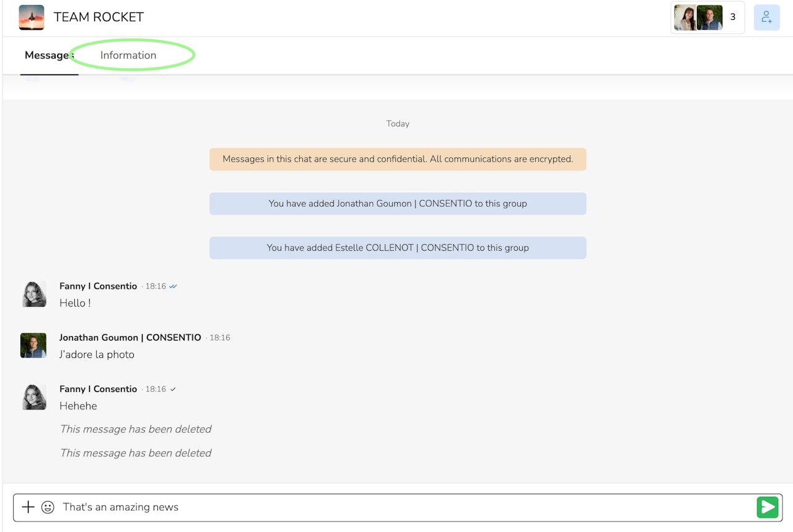This screenshot has height=532, width=793.
Task: Click the plus attachment icon
Action: (x=28, y=507)
